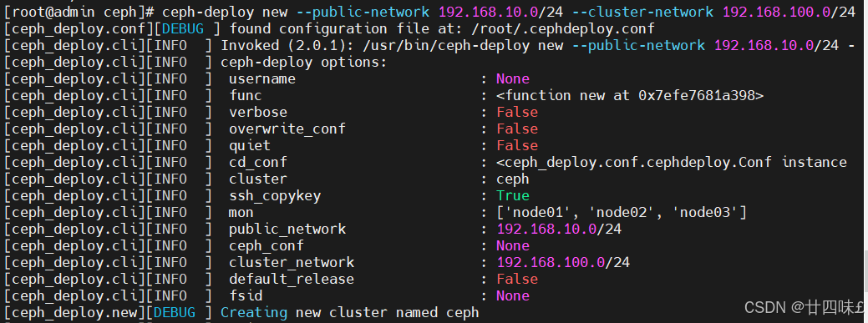
Task: Click '<ceph_deploy.conf.cephdeploy.Conf instance' value
Action: (672, 162)
